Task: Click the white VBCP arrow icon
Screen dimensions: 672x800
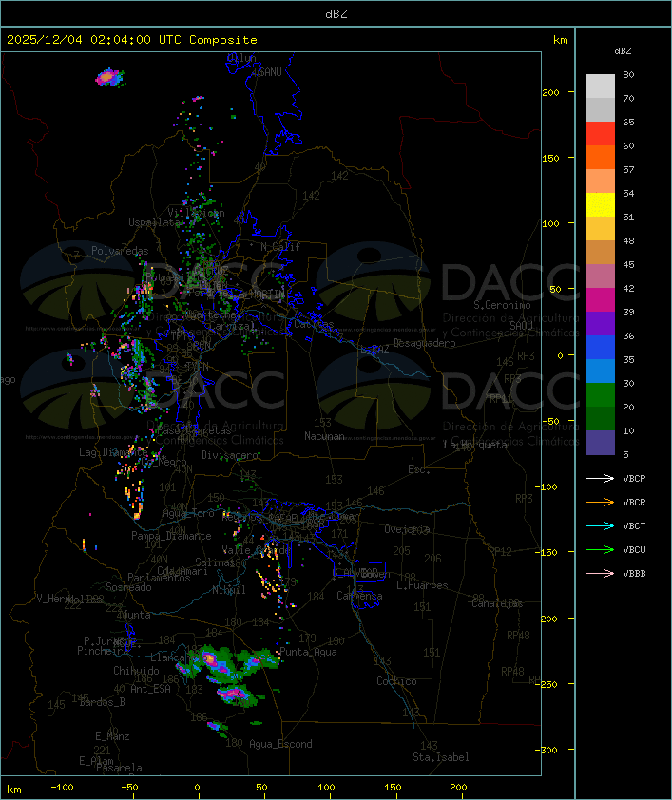Action: 600,478
